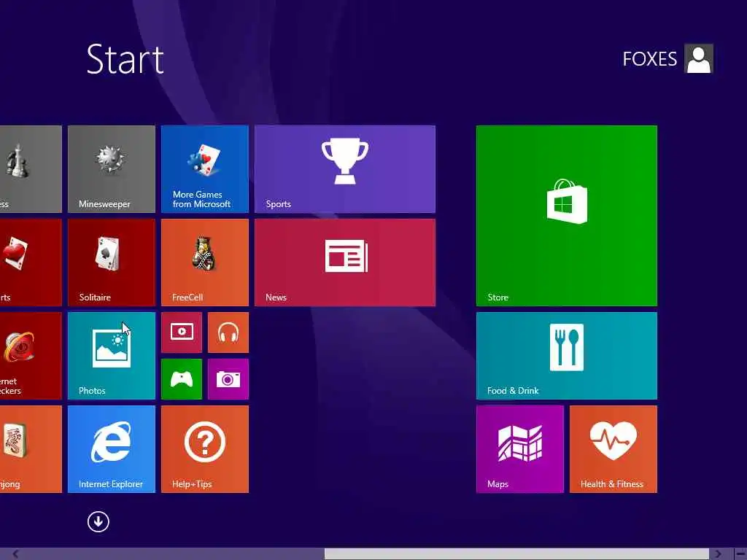747x560 pixels.
Task: Click the zoom-out minus button bottom corner
Action: [x=741, y=554]
